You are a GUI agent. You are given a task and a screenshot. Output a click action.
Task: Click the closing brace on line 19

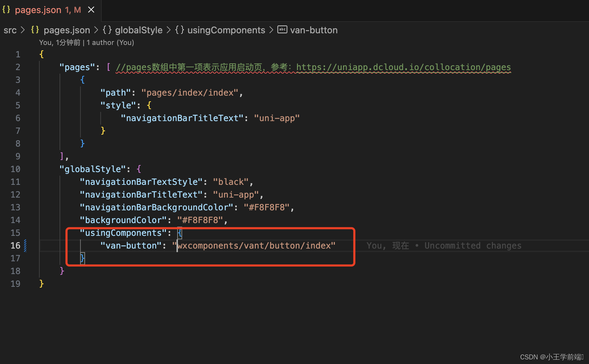(41, 284)
